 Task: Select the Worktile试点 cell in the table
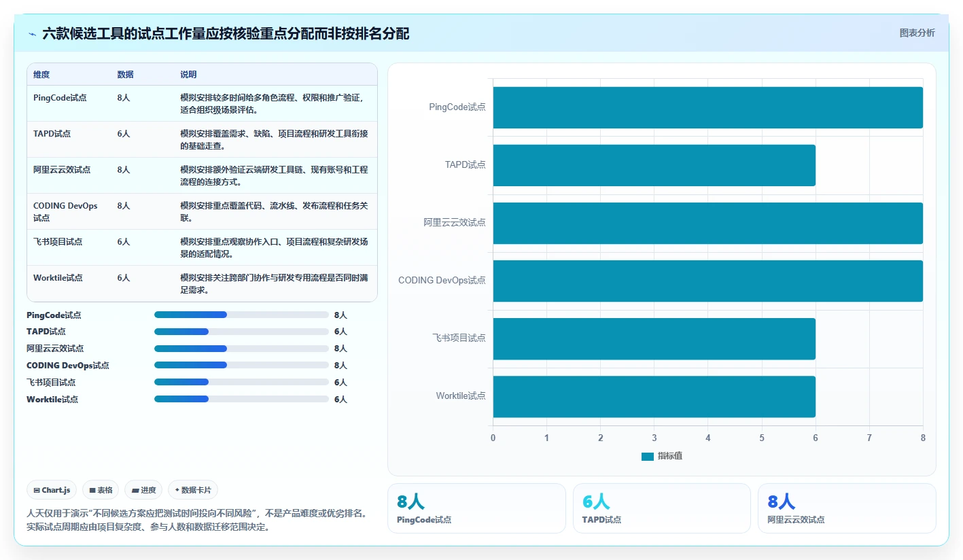click(58, 278)
